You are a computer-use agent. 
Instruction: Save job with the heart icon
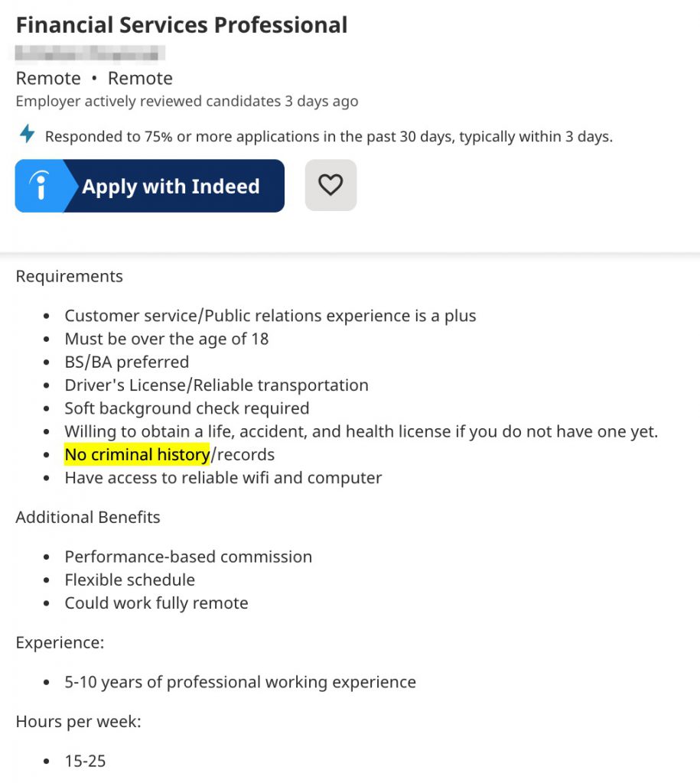pos(330,185)
